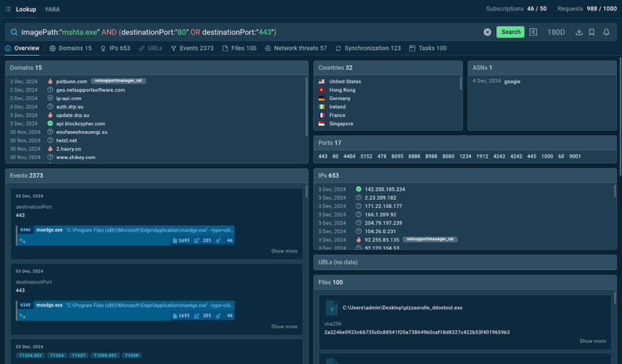622x364 pixels.
Task: Click the list icon left of Lookup
Action: (x=8, y=9)
